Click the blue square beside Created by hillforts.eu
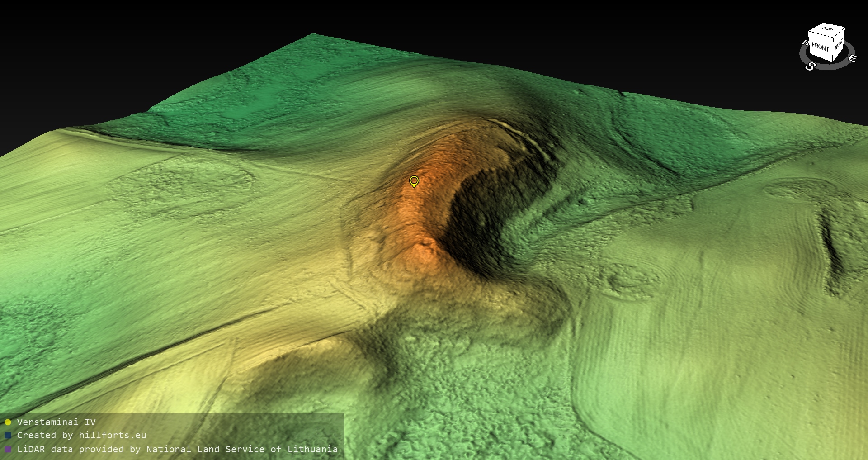 click(x=8, y=436)
